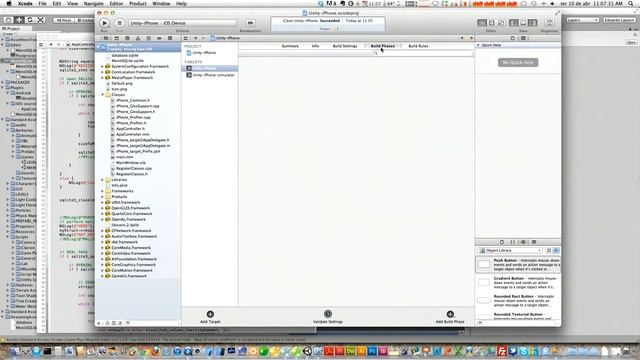Open the Organizer window button
Screen dimensions: 640x360
coord(549,23)
